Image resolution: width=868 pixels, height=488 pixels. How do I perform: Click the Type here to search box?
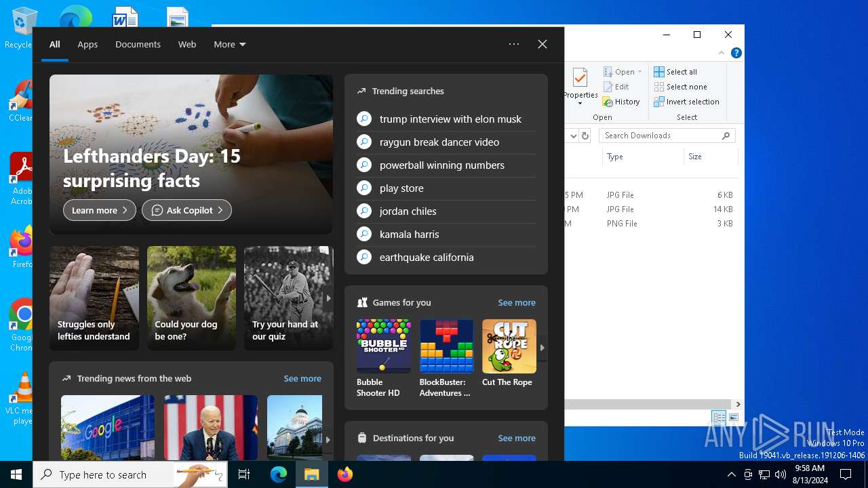129,474
